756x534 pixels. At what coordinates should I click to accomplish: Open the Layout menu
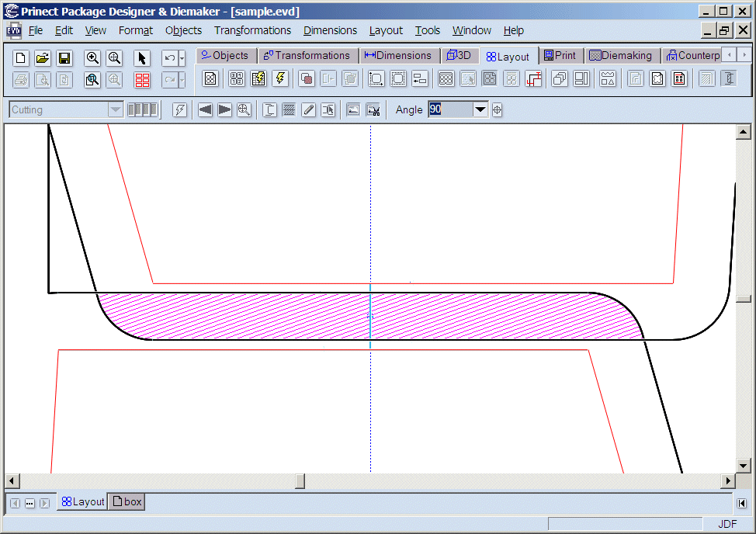386,30
